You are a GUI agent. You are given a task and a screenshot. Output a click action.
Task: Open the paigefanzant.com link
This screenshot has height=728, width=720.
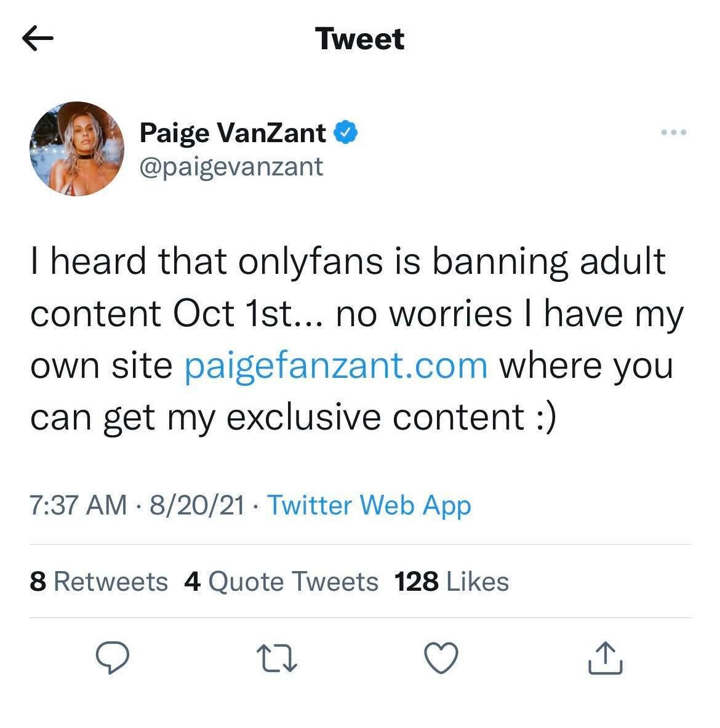pyautogui.click(x=336, y=365)
